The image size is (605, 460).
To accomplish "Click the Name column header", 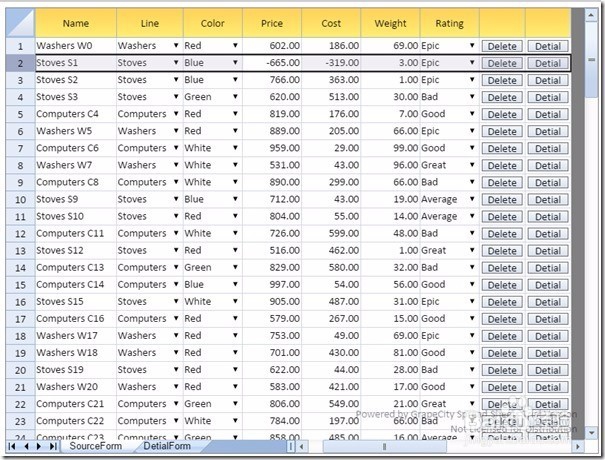I will pyautogui.click(x=76, y=23).
